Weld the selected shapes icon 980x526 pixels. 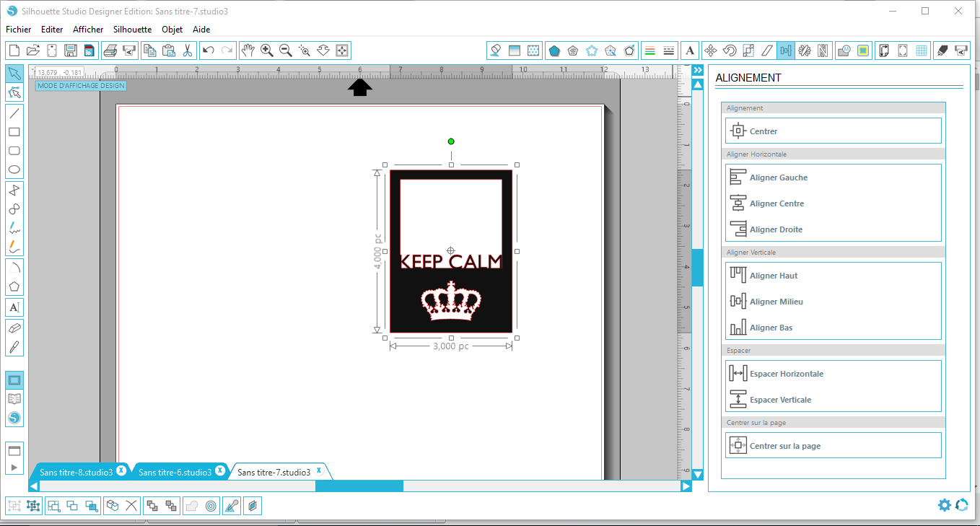191,506
